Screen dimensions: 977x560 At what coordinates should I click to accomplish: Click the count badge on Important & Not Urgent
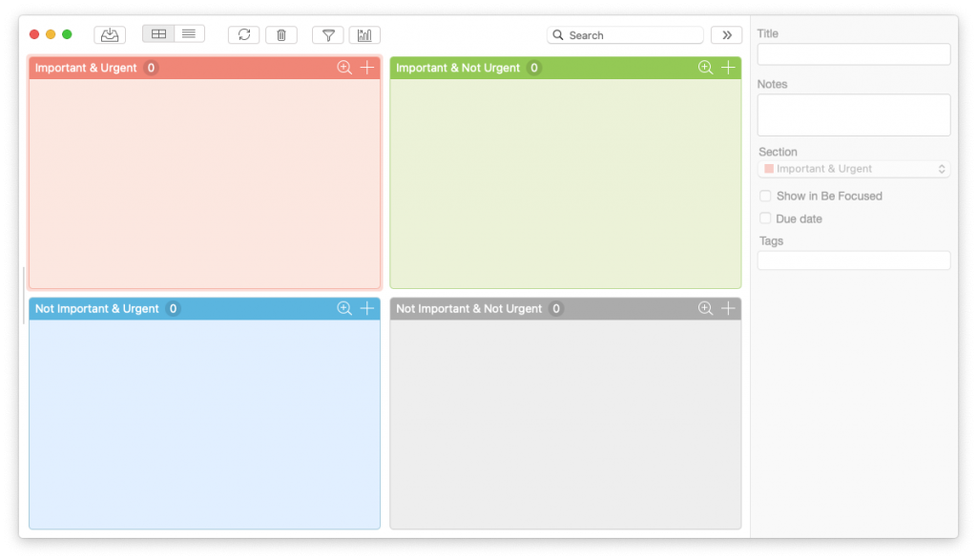click(x=534, y=68)
